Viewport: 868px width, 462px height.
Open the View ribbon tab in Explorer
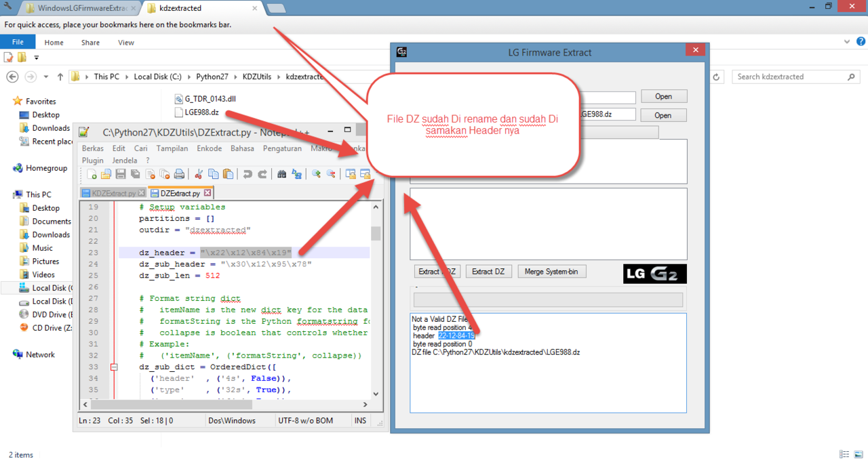coord(126,42)
